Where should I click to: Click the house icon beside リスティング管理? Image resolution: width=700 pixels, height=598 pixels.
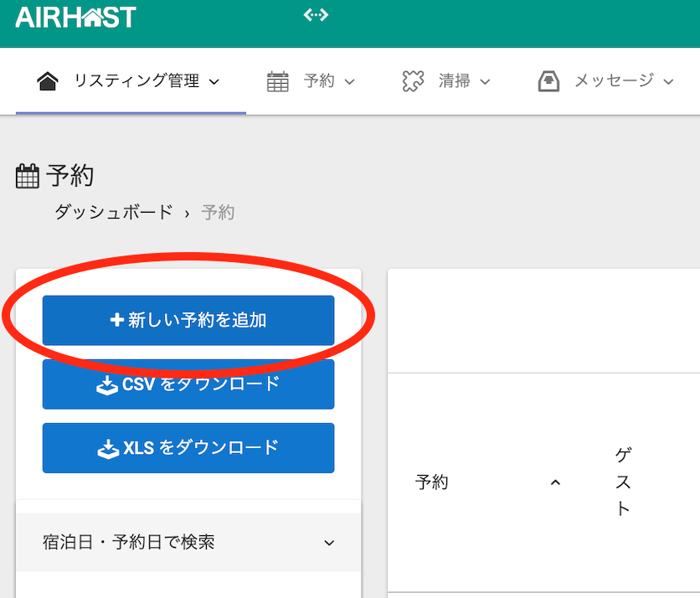pos(48,81)
